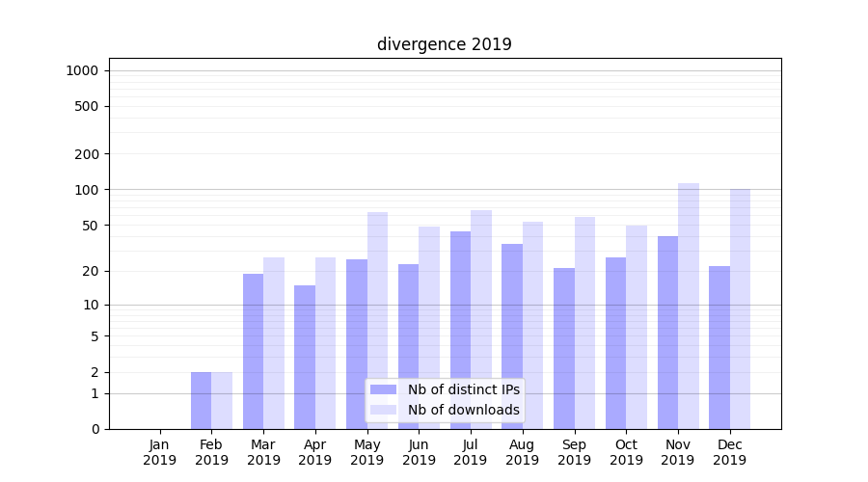
Task: Click the December 2019 downloads bar
Action: pyautogui.click(x=740, y=308)
